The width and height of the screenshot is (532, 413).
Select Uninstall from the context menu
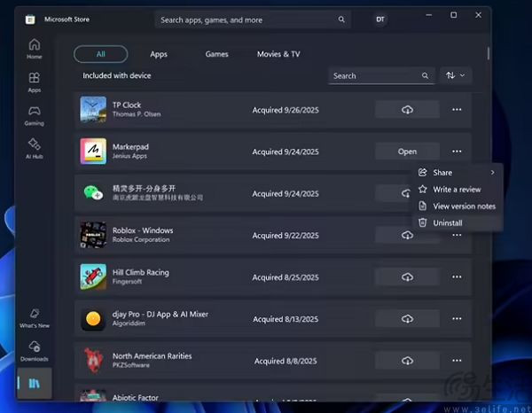pos(447,223)
